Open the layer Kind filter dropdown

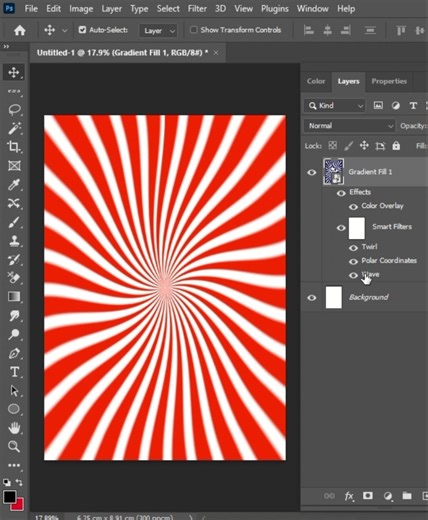335,106
